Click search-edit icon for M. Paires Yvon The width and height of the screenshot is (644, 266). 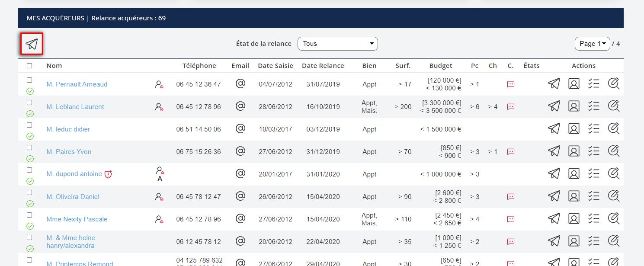click(613, 151)
